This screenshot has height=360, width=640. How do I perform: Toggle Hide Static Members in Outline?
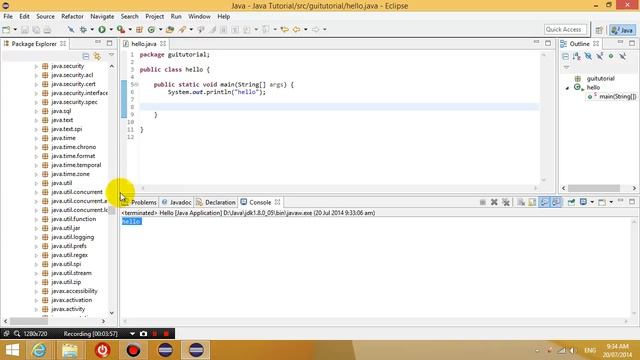coord(600,56)
